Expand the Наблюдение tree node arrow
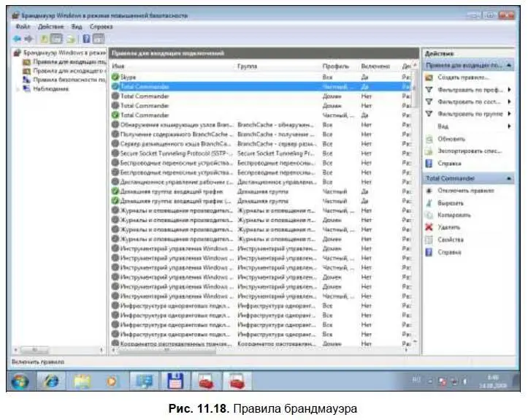 click(x=18, y=89)
